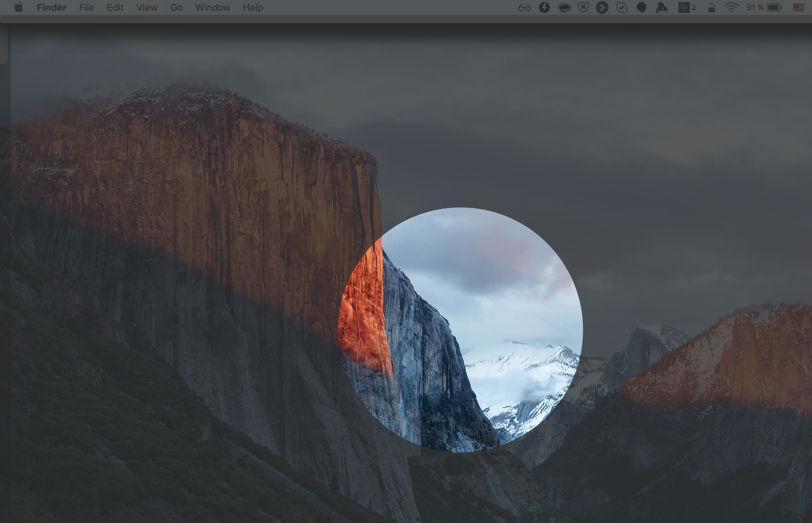Open the Window menu
Screen dimensions: 812x523
213,7
